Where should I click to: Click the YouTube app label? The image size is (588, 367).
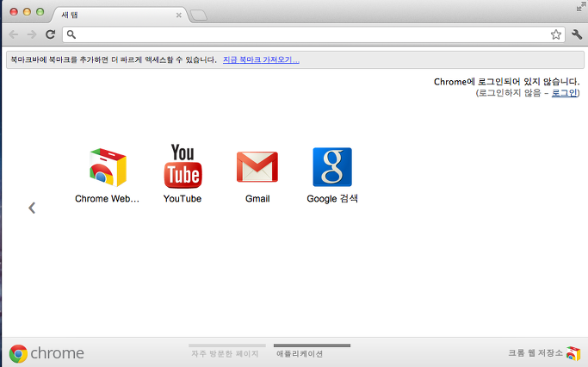click(183, 198)
